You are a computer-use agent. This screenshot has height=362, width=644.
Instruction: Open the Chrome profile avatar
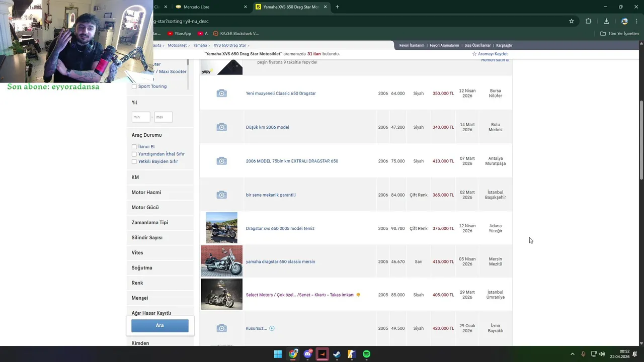coord(624,21)
